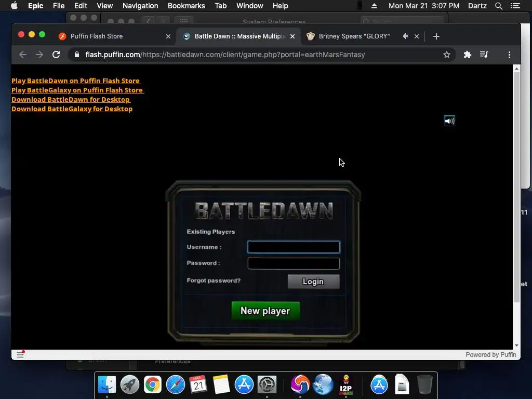Focus the Username input field
Image resolution: width=532 pixels, height=399 pixels.
[294, 247]
